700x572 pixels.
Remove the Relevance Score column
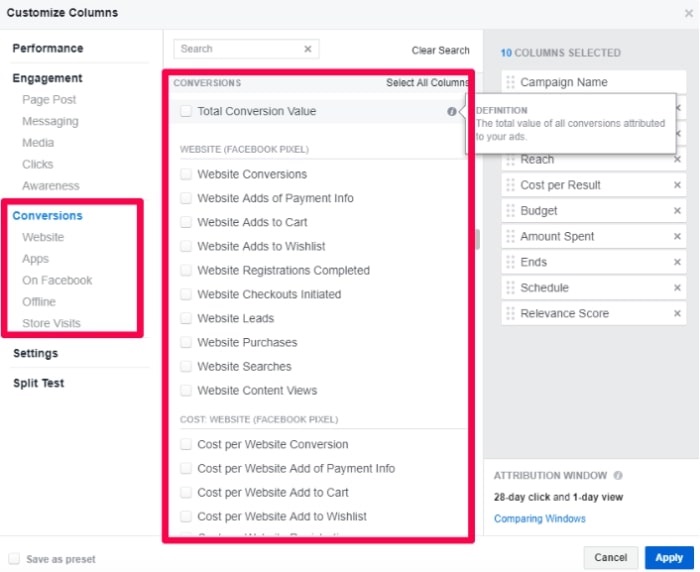click(x=677, y=313)
